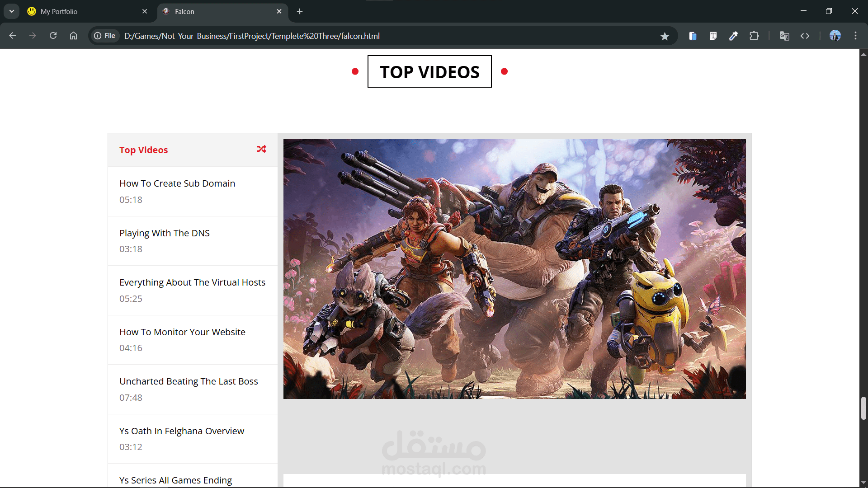The image size is (868, 488).
Task: Open the browser home page icon
Action: pyautogui.click(x=73, y=36)
